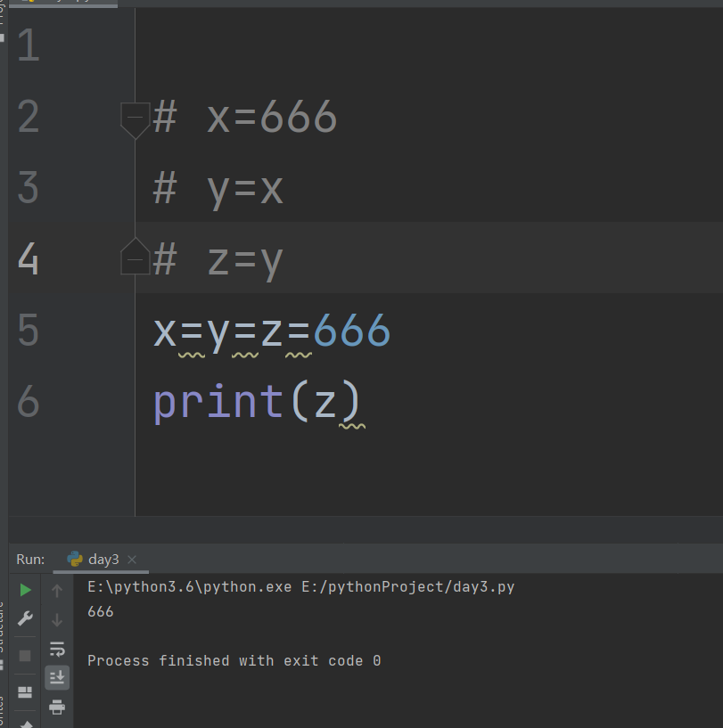Open run configuration with the wrench icon

point(25,618)
